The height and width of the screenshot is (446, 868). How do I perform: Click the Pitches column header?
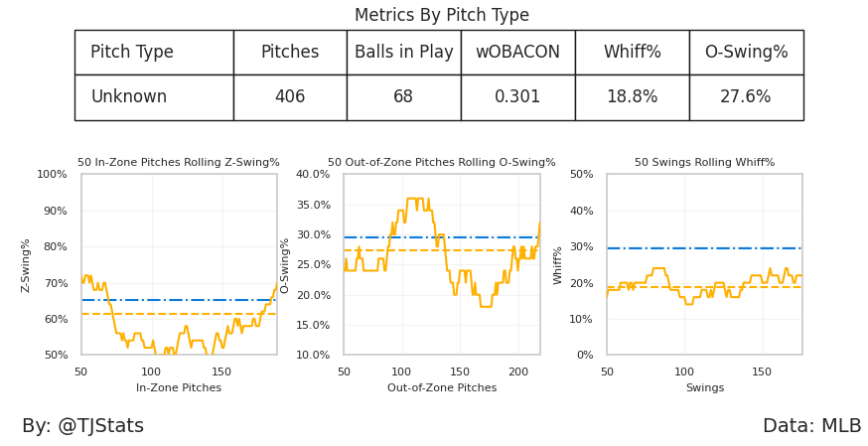[x=290, y=53]
